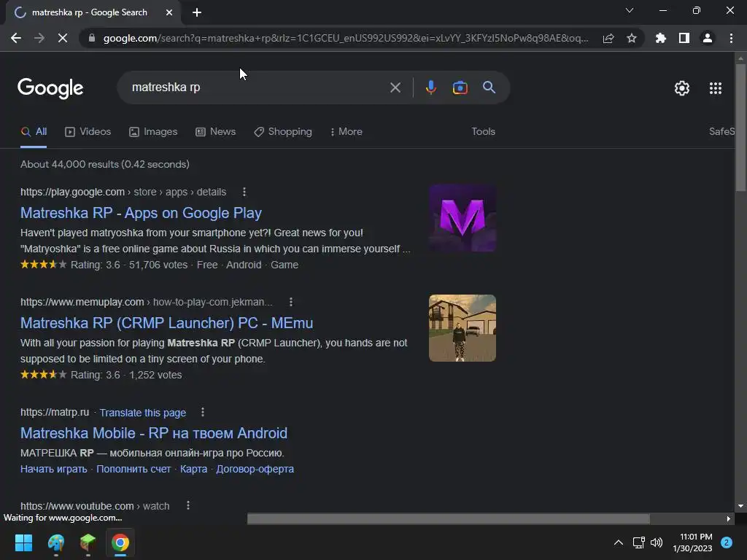Click the Chrome taskbar icon
The width and height of the screenshot is (747, 560).
(120, 542)
